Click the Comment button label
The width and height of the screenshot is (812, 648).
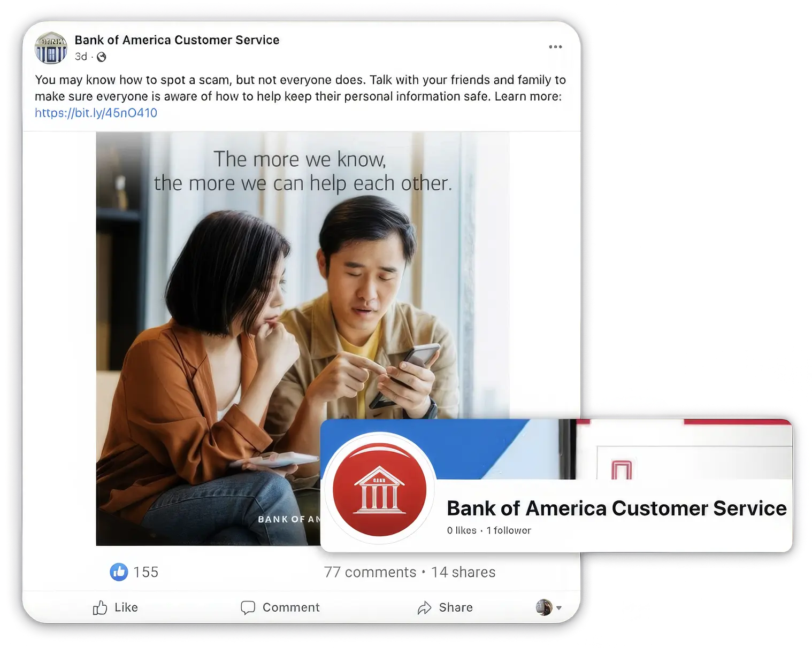[x=291, y=607]
